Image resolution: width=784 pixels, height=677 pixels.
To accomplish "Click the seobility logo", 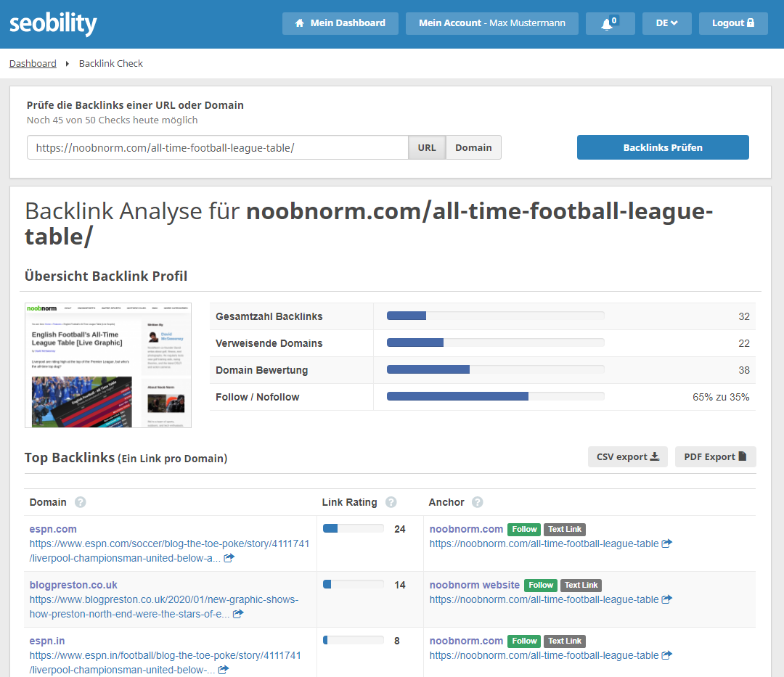I will (53, 23).
